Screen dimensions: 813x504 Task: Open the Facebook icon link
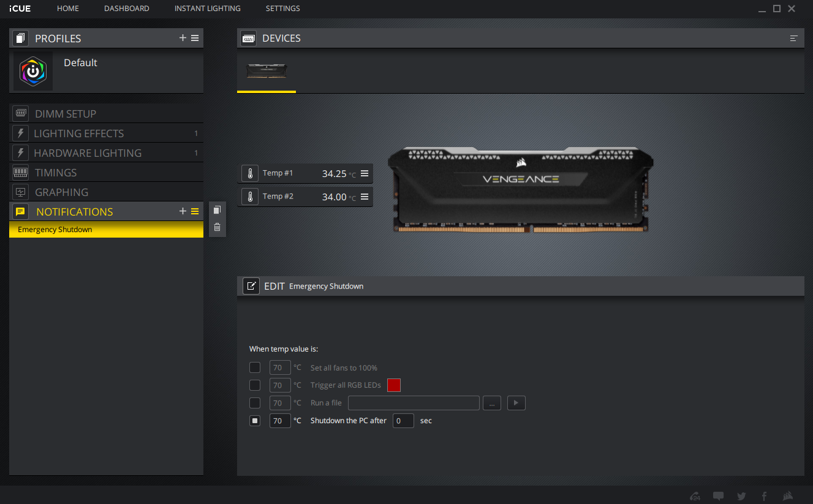(x=764, y=496)
